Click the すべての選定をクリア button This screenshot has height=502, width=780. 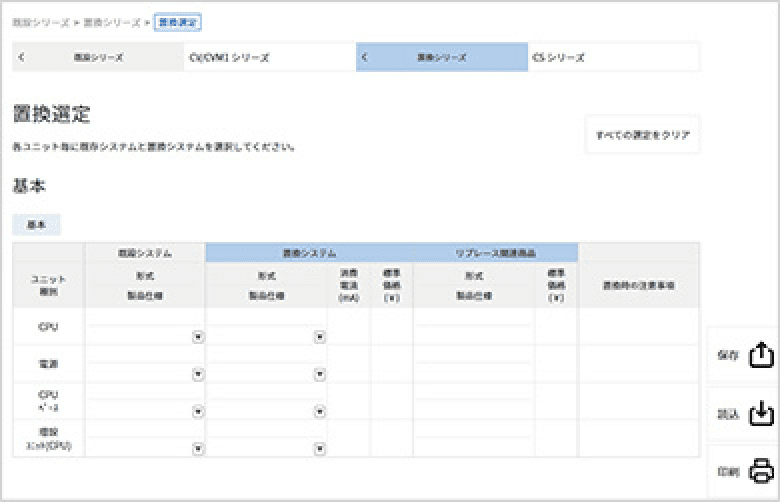643,135
